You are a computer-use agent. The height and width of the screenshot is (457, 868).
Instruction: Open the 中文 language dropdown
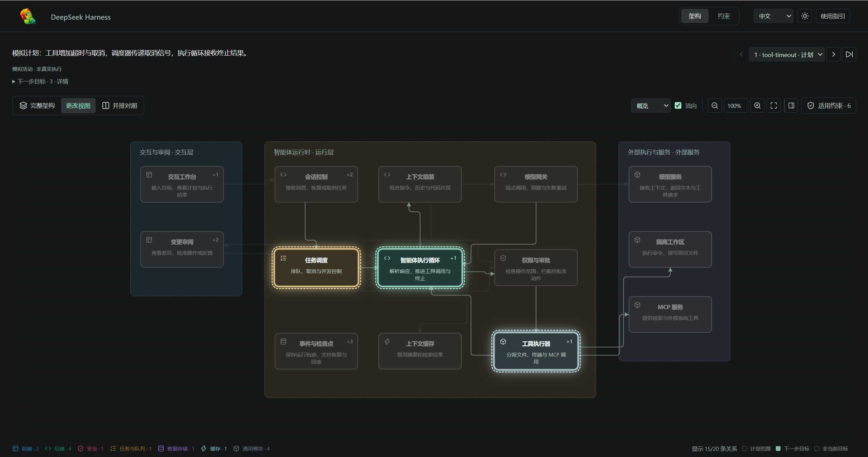click(773, 16)
